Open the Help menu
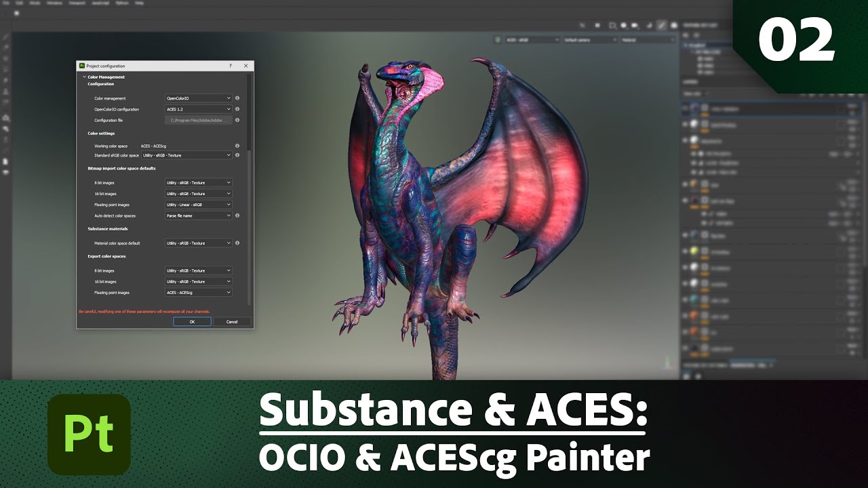Viewport: 868px width, 488px height. pyautogui.click(x=139, y=3)
